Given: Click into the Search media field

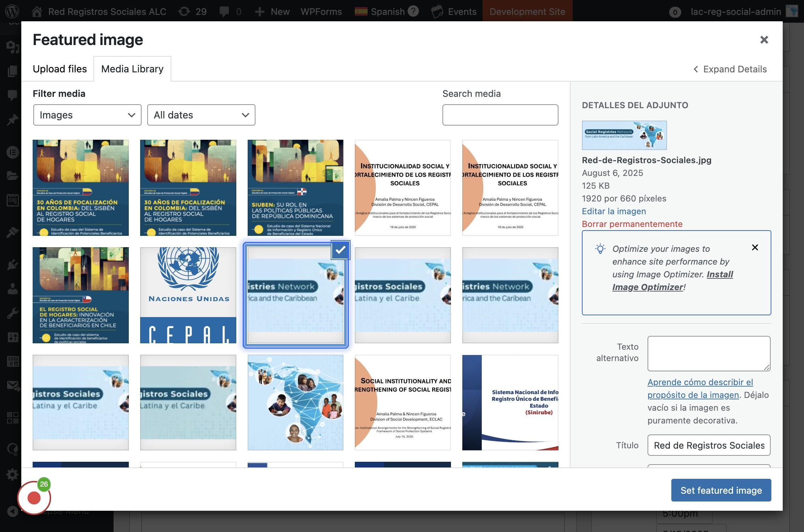Looking at the screenshot, I should pos(500,115).
